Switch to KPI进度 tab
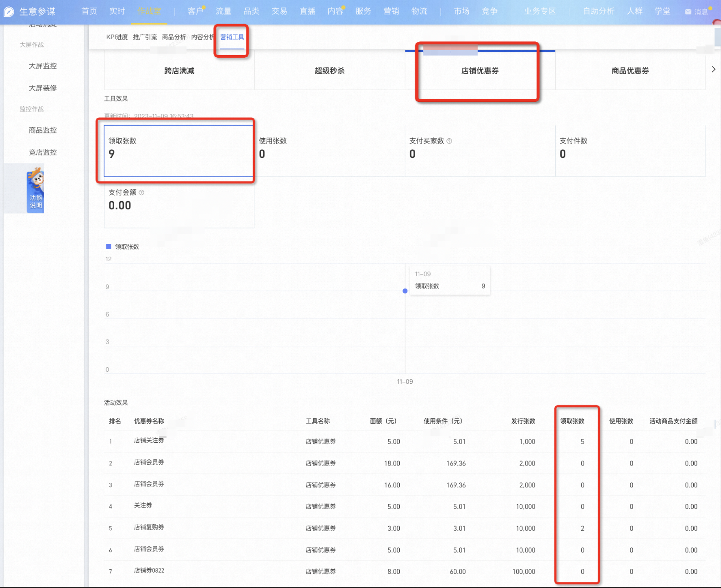Image resolution: width=721 pixels, height=588 pixels. [x=117, y=37]
